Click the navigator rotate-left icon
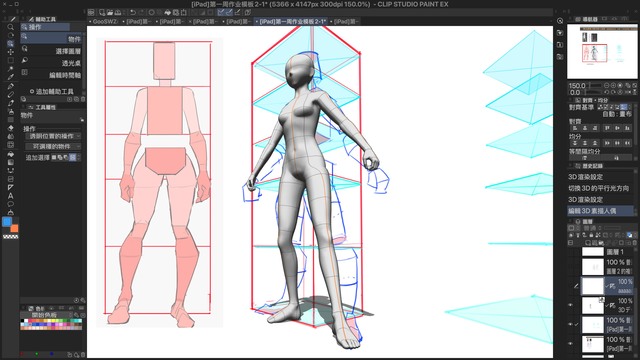 (607, 92)
